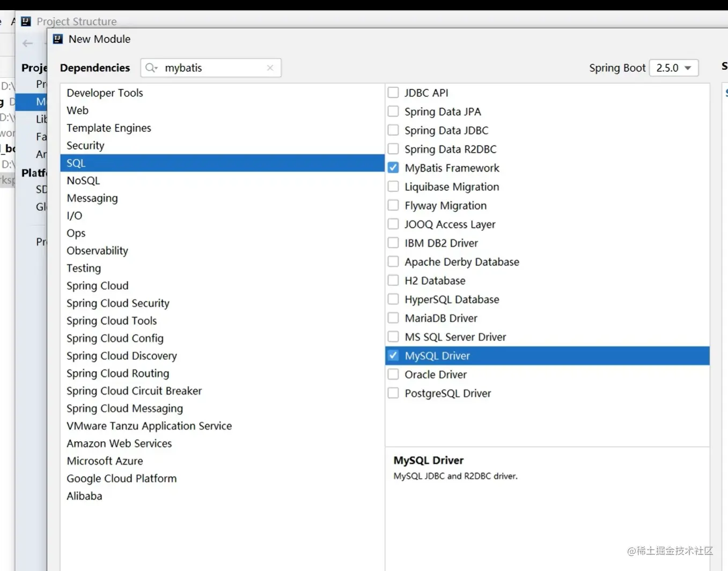Select the Microsoft Azure category
The height and width of the screenshot is (571, 728).
[223, 461]
